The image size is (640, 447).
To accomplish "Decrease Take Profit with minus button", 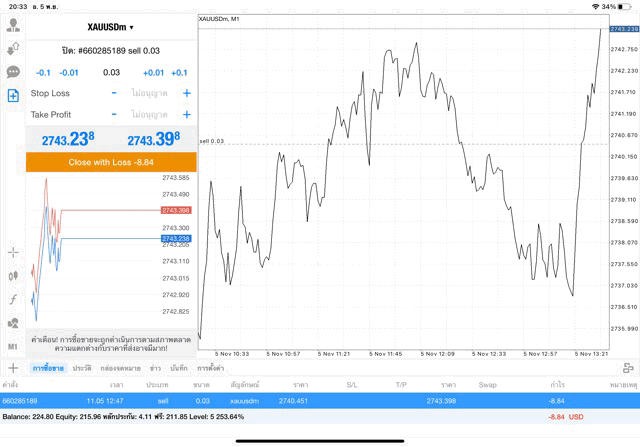I will click(x=114, y=114).
